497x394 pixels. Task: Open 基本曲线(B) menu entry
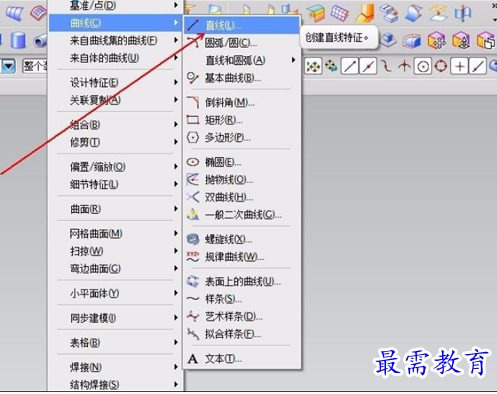tap(242, 78)
